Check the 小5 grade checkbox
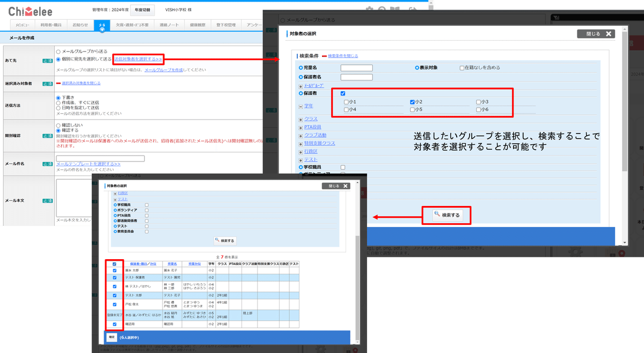 click(x=412, y=110)
